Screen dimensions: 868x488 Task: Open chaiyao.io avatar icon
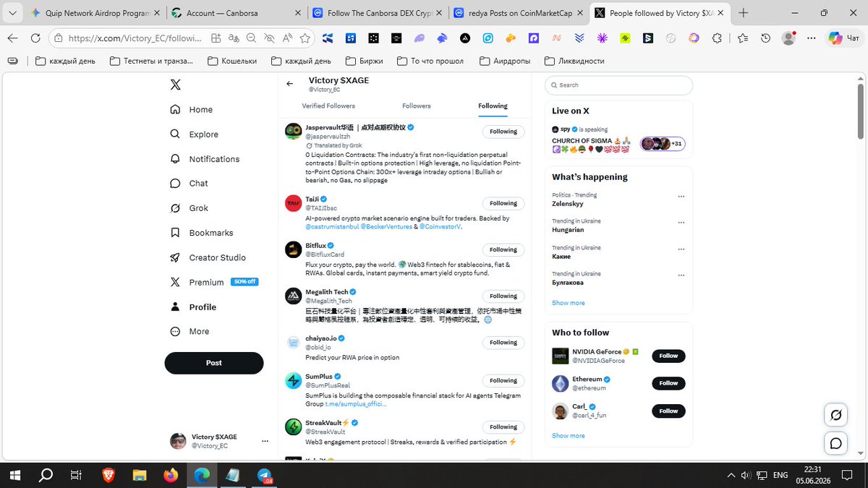tap(293, 342)
